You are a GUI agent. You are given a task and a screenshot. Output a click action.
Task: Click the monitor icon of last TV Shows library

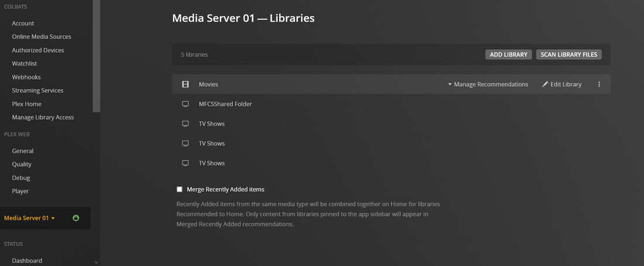185,163
